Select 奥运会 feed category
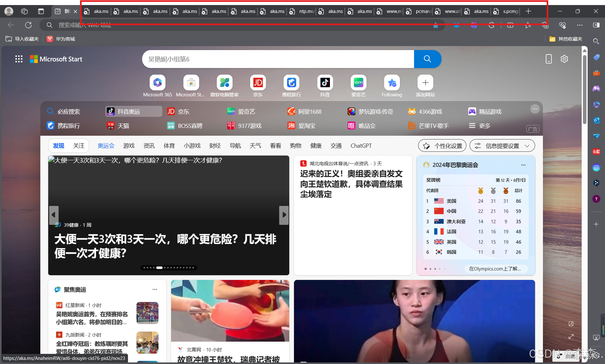Viewport: 605px width, 364px height. tap(106, 146)
